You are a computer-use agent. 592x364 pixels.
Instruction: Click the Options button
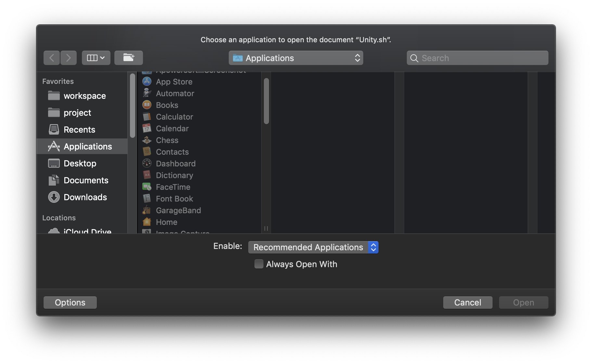pos(70,303)
